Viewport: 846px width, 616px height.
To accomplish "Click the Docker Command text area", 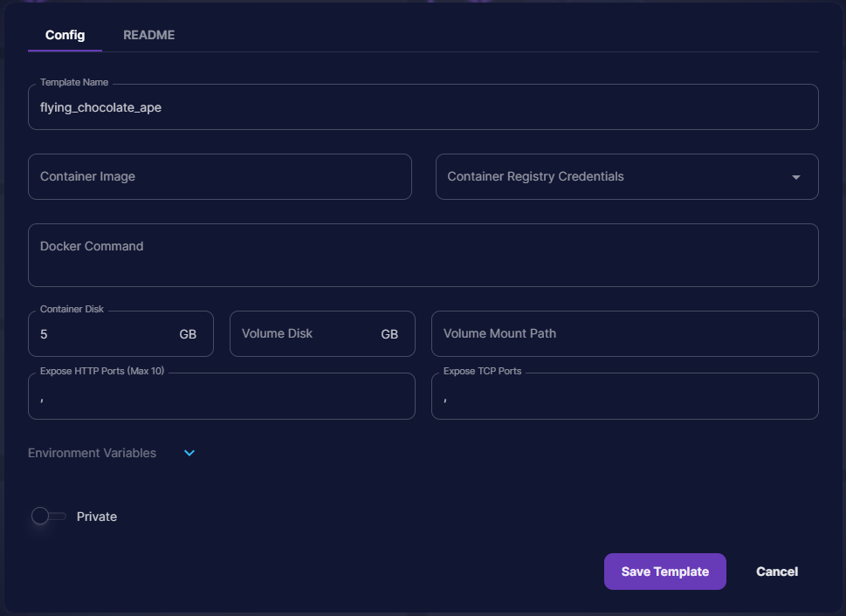I will pyautogui.click(x=423, y=255).
